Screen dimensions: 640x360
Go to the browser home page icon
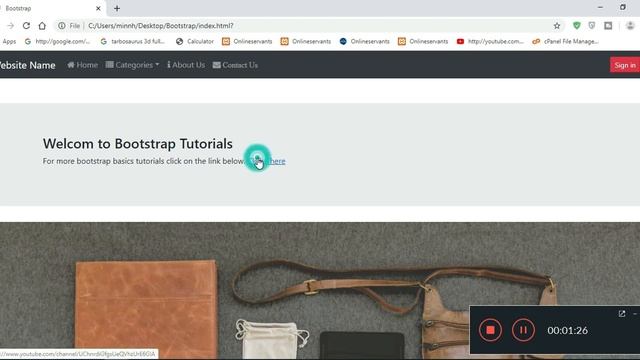click(42, 26)
